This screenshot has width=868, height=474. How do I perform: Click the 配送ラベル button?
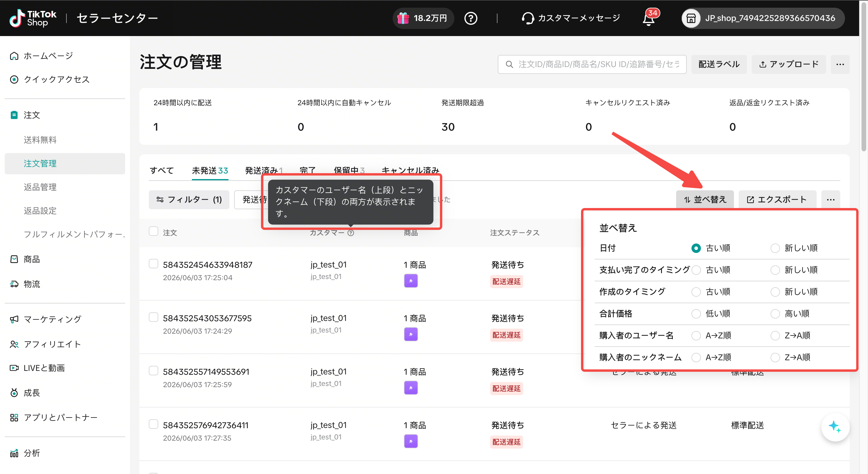(719, 64)
